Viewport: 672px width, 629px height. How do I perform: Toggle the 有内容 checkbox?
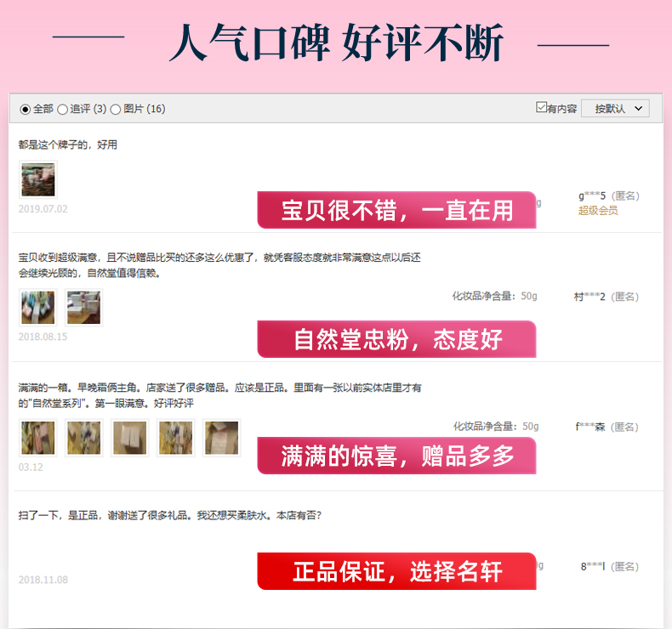point(541,107)
